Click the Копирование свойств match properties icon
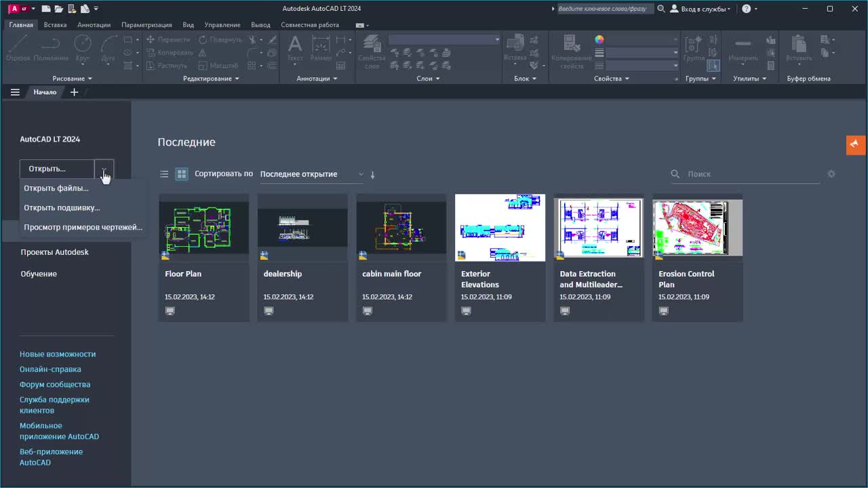868x488 pixels. tap(572, 52)
